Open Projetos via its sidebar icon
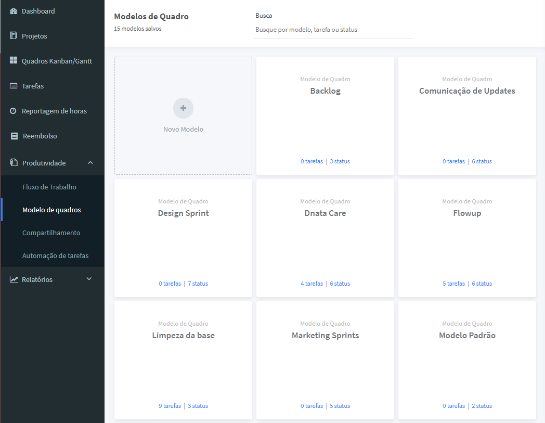Viewport: 545px width, 423px height. click(14, 36)
